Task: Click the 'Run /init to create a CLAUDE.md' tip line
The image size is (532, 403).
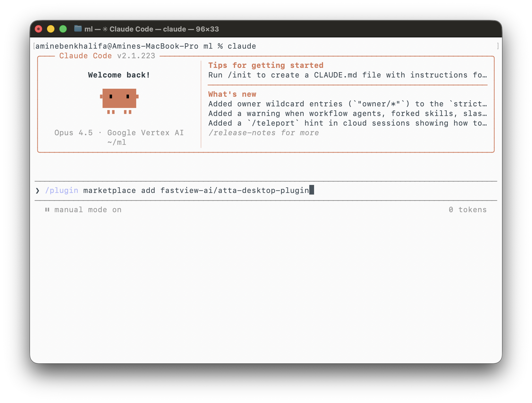Action: 347,75
